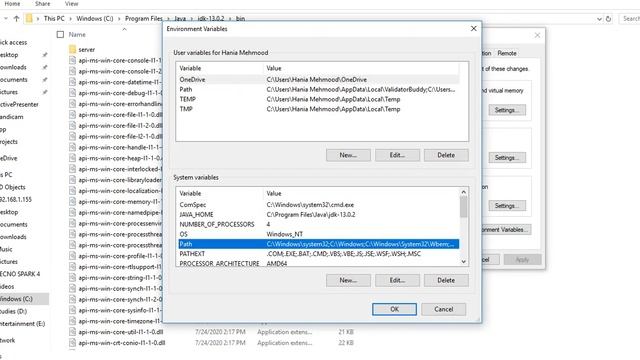
Task: Select the api-ms-win-core-debug file icon
Action: coord(73,93)
